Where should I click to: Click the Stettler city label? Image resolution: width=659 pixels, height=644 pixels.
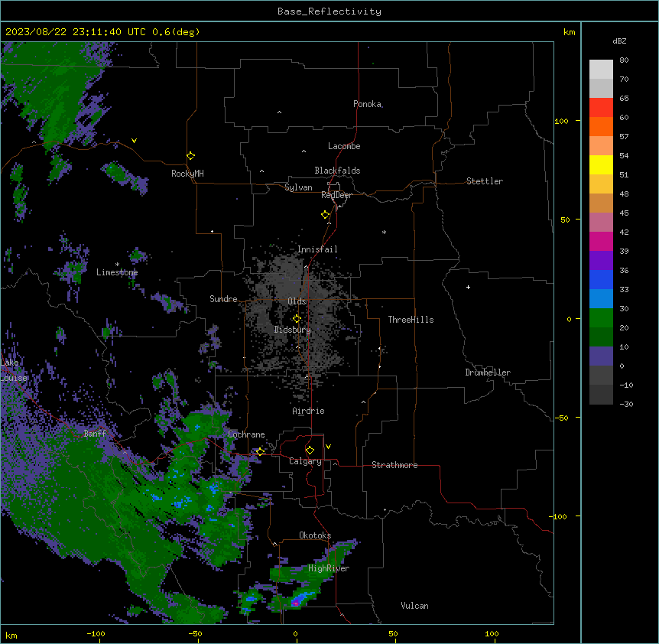tap(484, 181)
